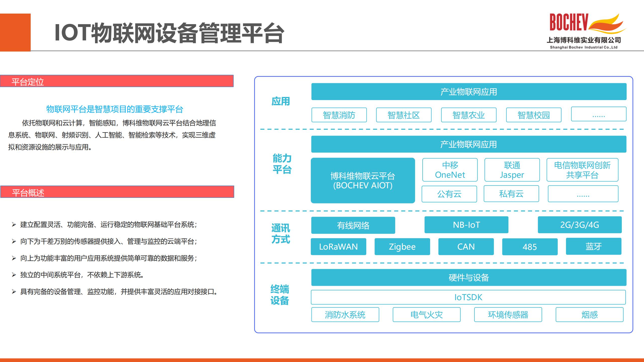Click the 消防水系统 box

click(345, 315)
